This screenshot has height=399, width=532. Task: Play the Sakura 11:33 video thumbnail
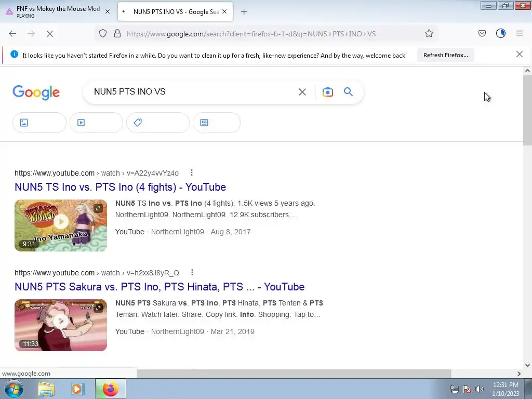pos(61,325)
